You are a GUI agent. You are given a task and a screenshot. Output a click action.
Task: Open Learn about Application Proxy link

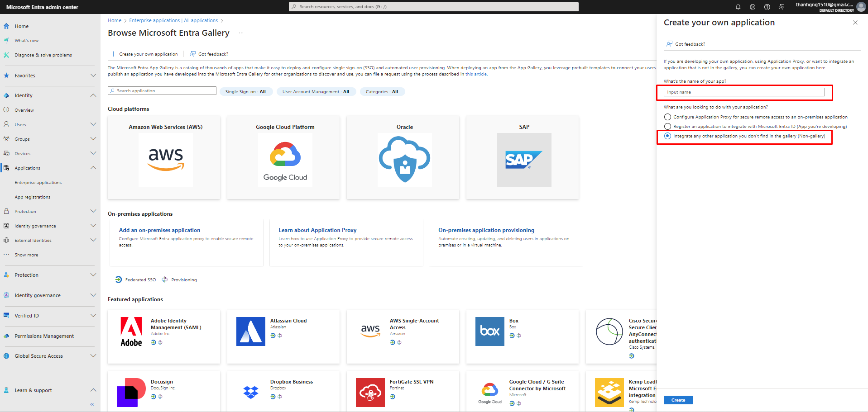click(317, 230)
